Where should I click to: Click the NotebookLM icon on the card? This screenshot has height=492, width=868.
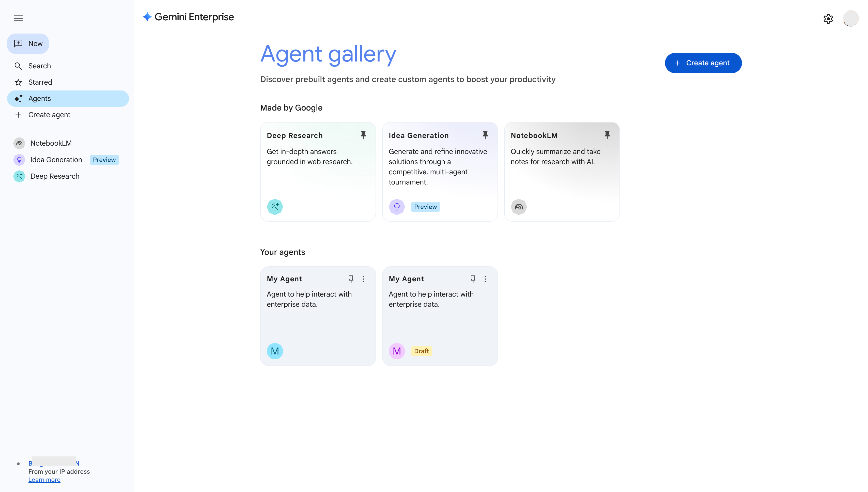(519, 206)
